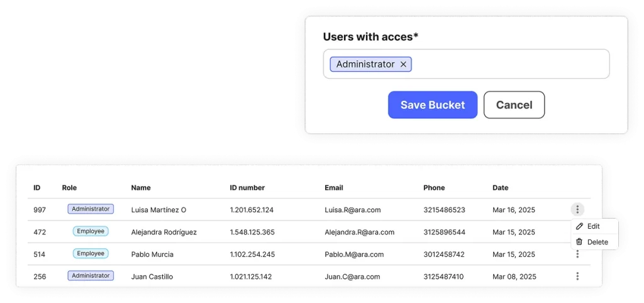Sort the table by the Role column header
Screen dimensions: 644x303
click(69, 188)
